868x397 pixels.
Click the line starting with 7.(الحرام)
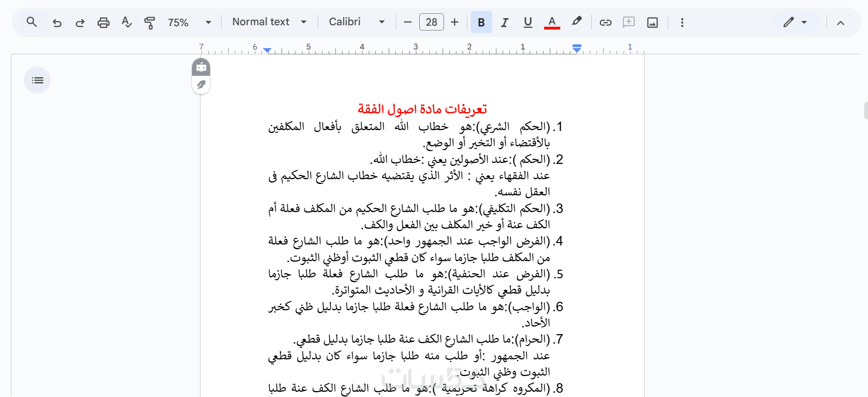click(x=428, y=339)
